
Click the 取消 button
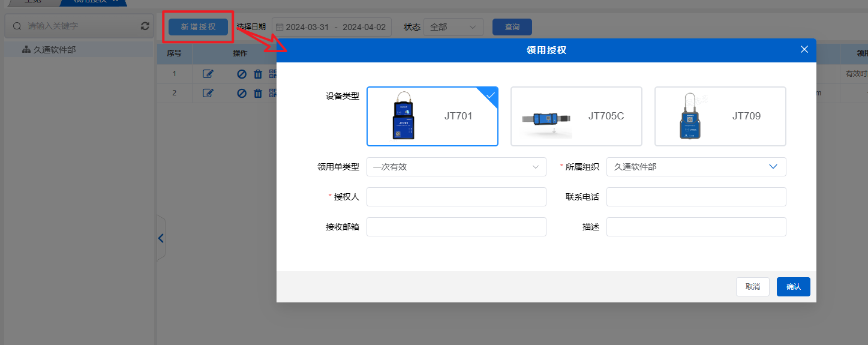point(752,287)
